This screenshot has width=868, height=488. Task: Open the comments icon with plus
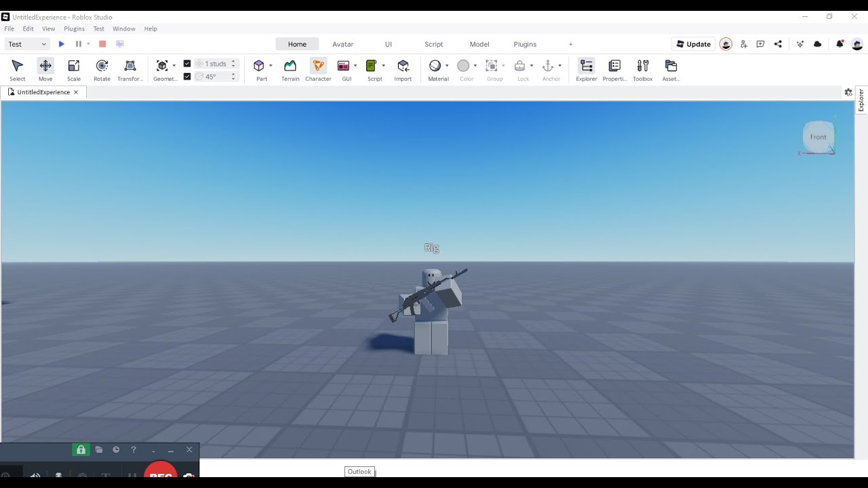pyautogui.click(x=760, y=44)
